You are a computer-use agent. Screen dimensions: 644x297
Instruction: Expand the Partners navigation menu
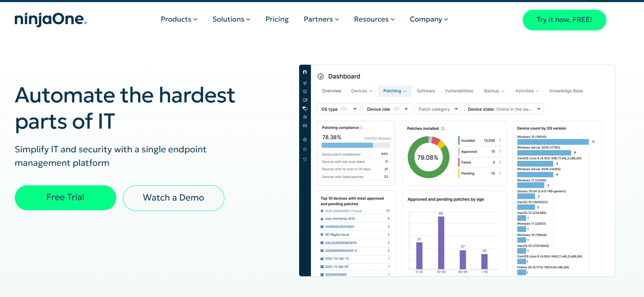click(321, 19)
